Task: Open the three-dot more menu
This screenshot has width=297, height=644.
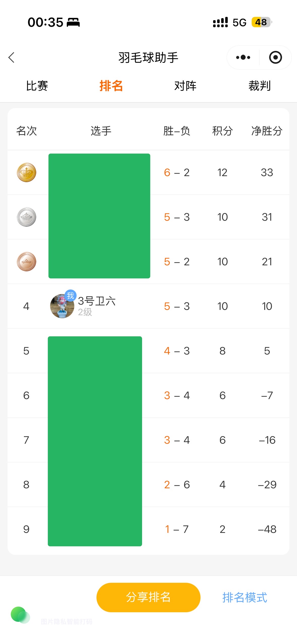Action: (x=243, y=57)
